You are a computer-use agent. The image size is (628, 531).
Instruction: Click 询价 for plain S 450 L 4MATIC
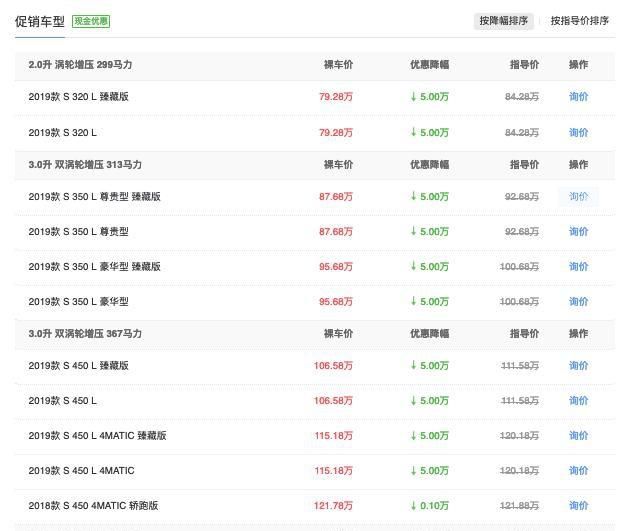578,471
